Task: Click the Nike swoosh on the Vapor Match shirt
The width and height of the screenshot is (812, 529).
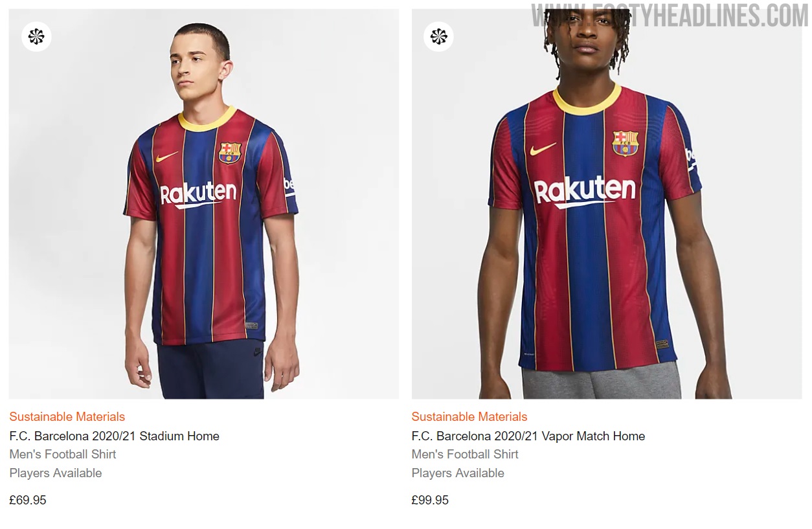Action: click(x=543, y=150)
